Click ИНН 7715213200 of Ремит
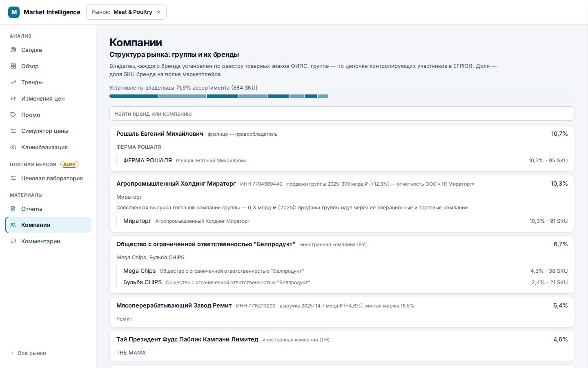Screen dimensions: 588x368 click(x=256, y=306)
